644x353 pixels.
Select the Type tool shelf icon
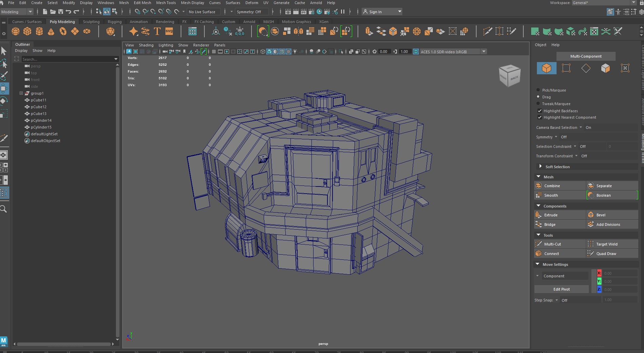click(x=157, y=32)
